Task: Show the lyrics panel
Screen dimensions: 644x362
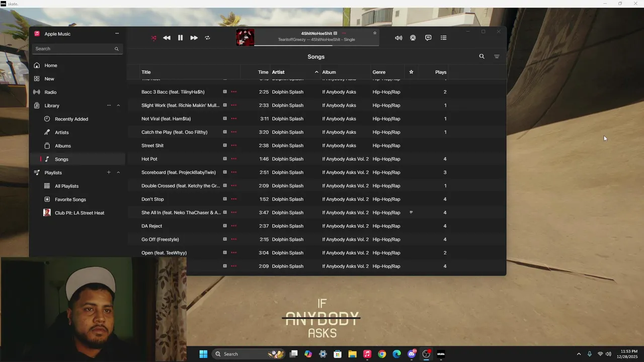Action: click(x=428, y=38)
